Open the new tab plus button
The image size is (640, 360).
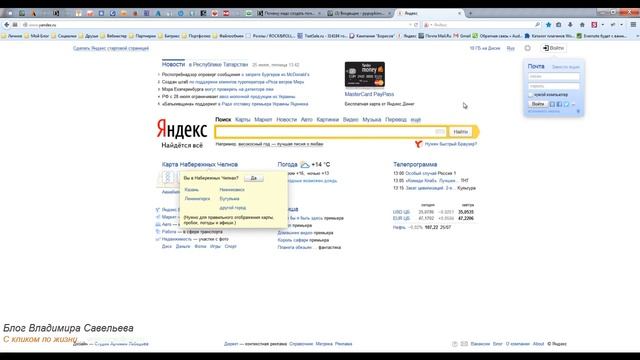click(470, 13)
